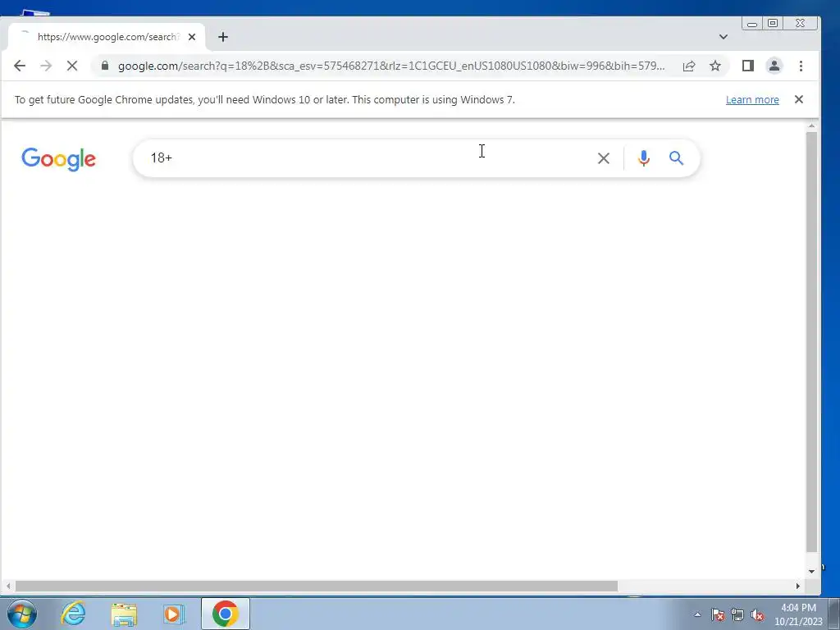Bookmark this page with the star
The height and width of the screenshot is (630, 840).
click(715, 66)
